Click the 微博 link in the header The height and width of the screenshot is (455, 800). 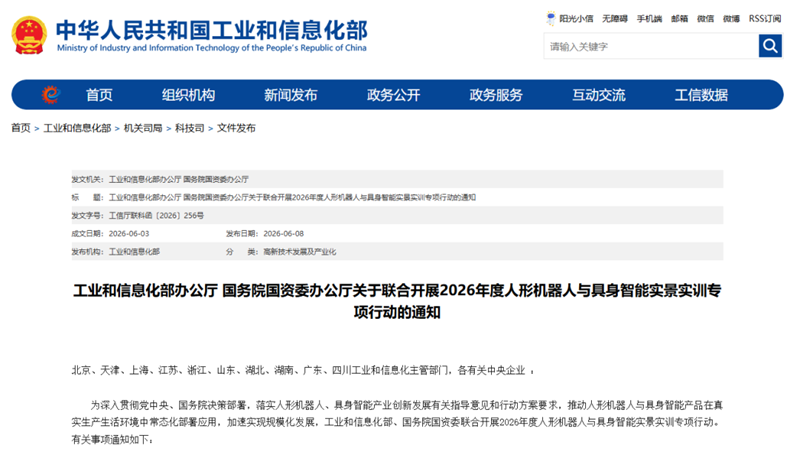coord(731,19)
